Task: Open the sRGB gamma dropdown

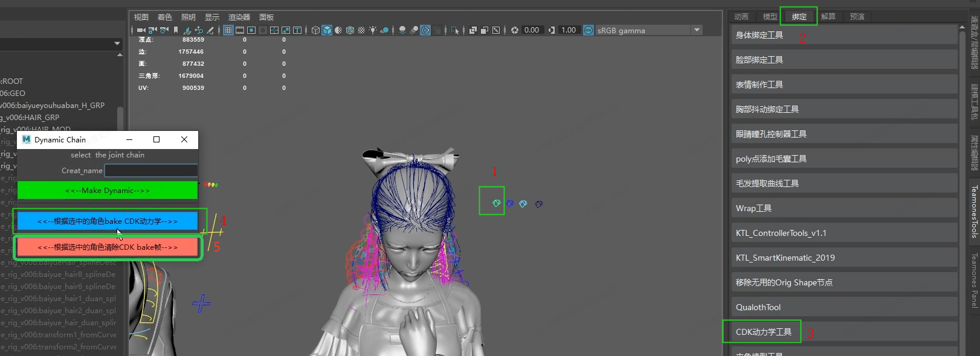Action: (x=697, y=30)
